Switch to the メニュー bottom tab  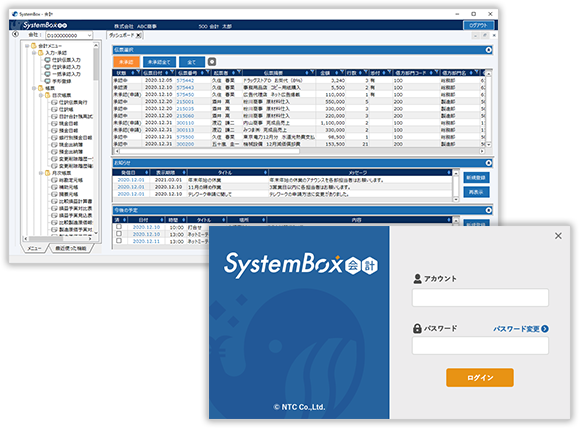(x=34, y=249)
